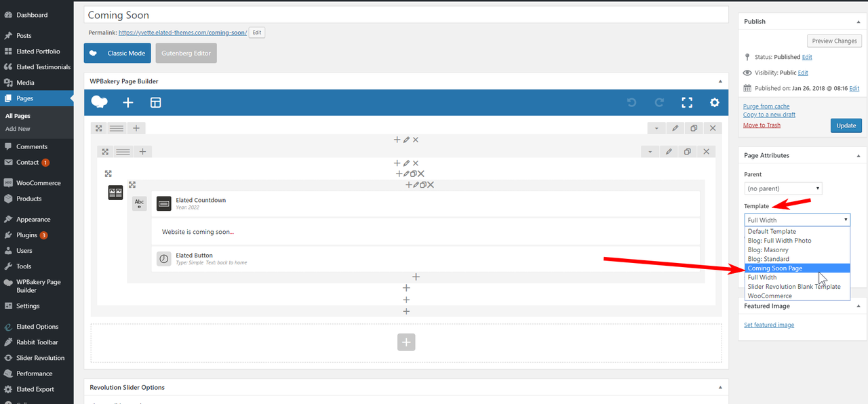Edit the nested inner row via pencil icon
The image size is (868, 404).
(x=669, y=152)
